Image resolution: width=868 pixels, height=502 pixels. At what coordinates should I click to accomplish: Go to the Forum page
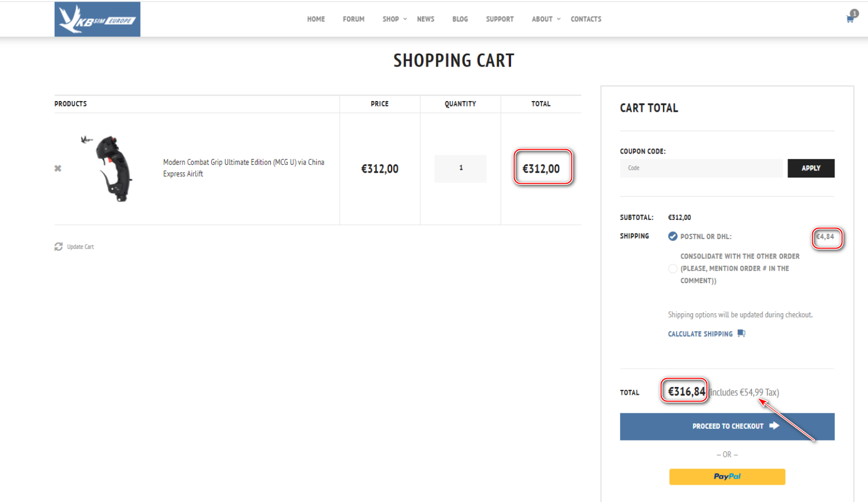[353, 19]
